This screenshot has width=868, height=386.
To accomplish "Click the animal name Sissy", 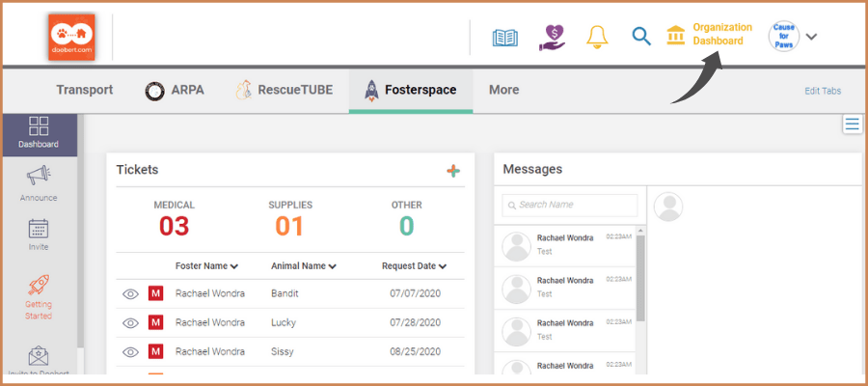I will [x=283, y=351].
